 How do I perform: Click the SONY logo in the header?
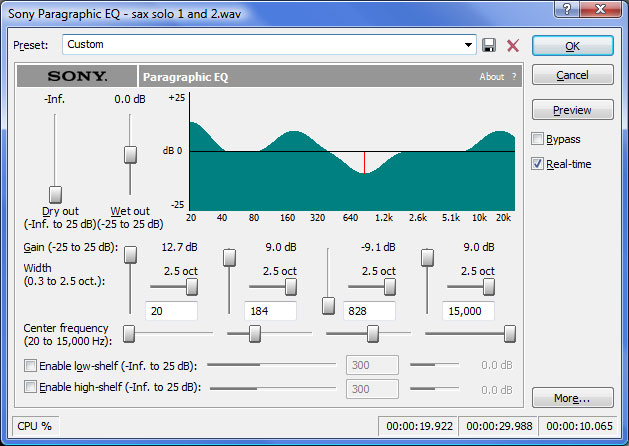[x=77, y=76]
